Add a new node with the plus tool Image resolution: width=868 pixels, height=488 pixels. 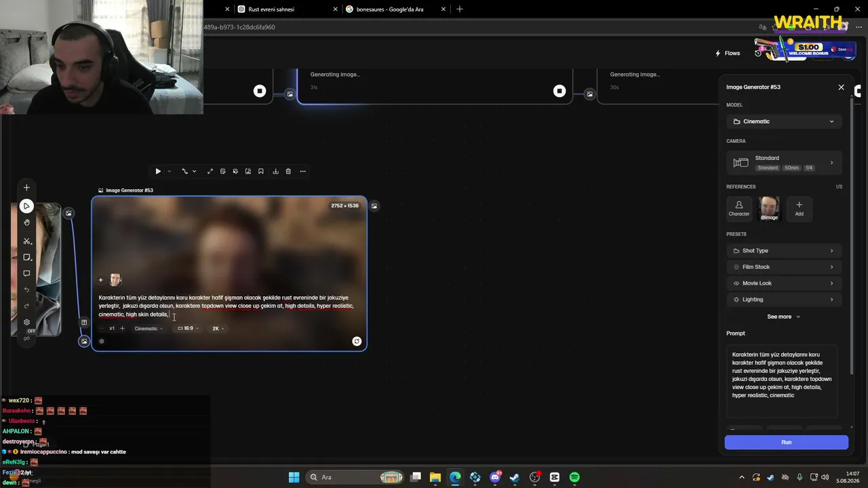(x=26, y=188)
